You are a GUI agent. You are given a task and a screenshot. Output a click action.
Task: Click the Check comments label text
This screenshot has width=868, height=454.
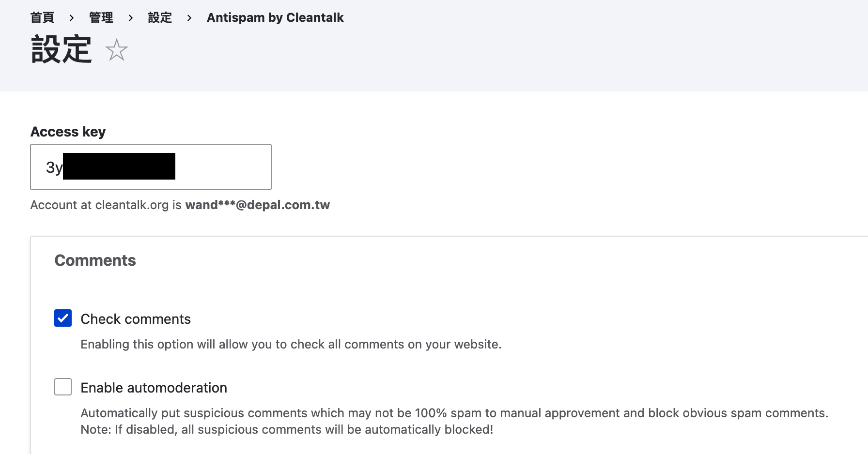(136, 319)
